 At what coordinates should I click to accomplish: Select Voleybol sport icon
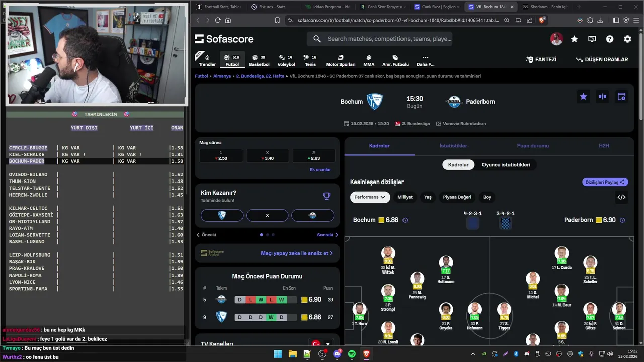[286, 60]
